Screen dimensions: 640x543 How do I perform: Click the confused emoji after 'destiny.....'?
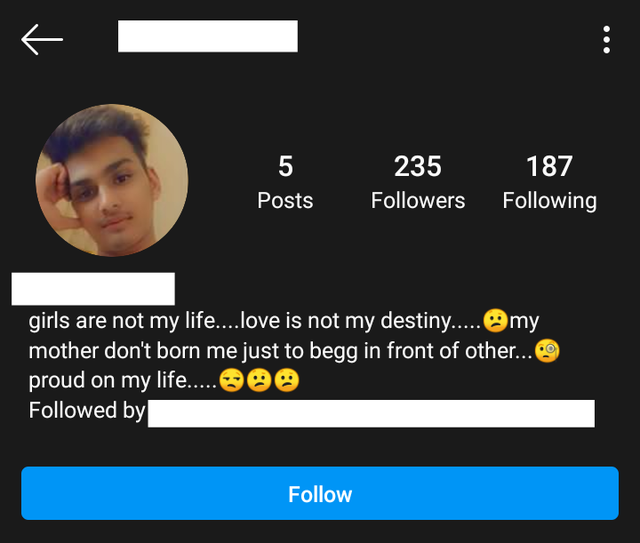coord(495,320)
